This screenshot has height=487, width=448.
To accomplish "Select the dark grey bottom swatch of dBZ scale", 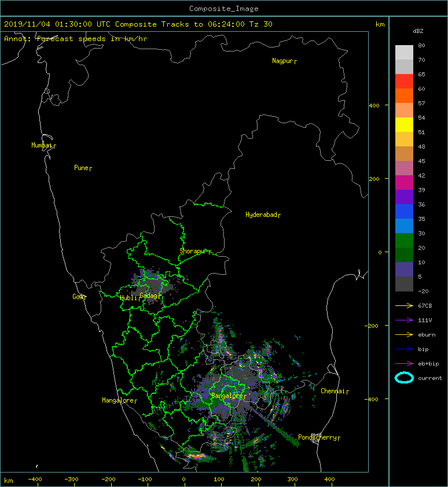I will coord(404,284).
